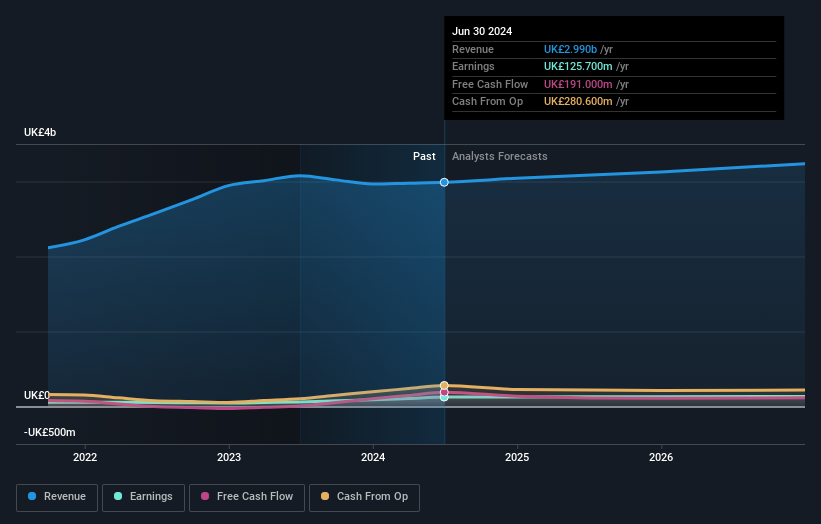Click the Revenue label in tooltip
This screenshot has width=821, height=524.
coord(473,49)
